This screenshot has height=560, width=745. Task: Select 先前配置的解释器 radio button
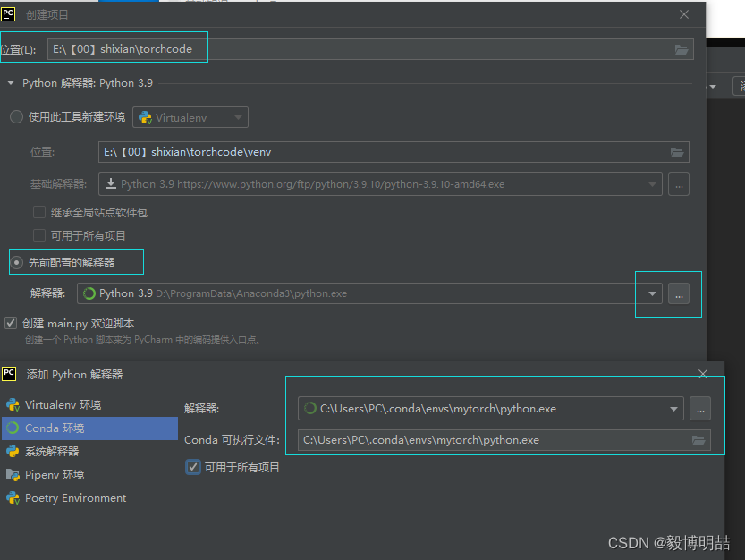tap(16, 262)
